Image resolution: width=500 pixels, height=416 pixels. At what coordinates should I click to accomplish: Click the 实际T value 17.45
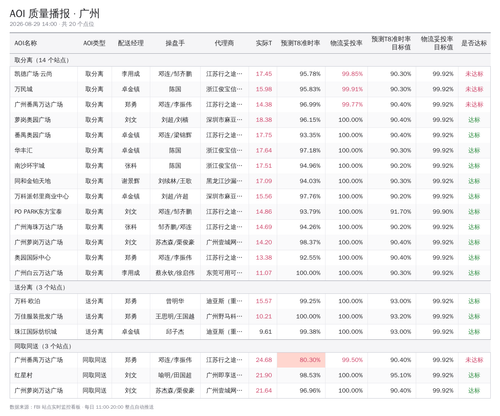point(264,74)
